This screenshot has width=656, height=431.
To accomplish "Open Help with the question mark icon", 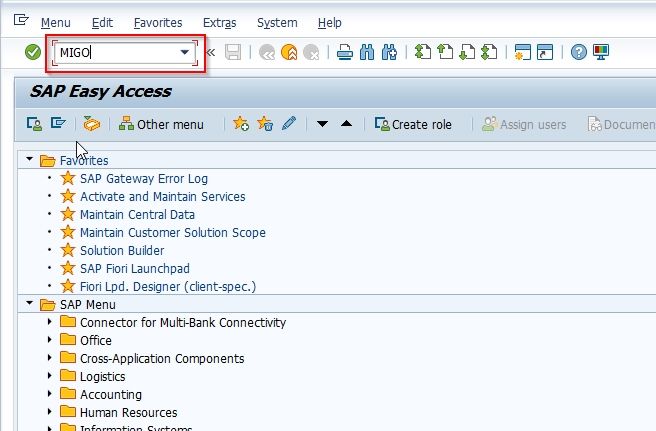I will (579, 52).
